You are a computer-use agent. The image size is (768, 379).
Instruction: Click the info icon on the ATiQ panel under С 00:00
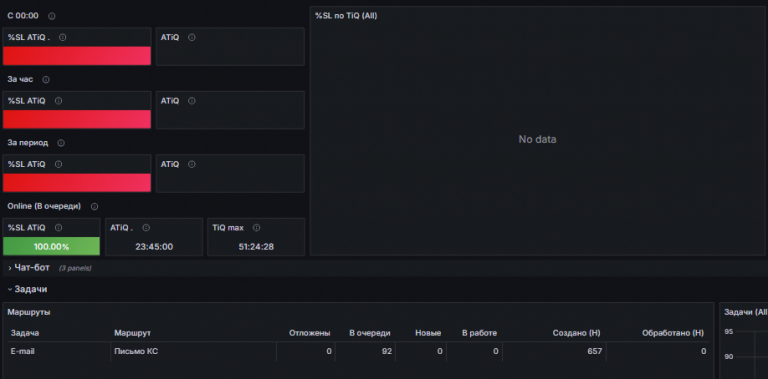192,37
